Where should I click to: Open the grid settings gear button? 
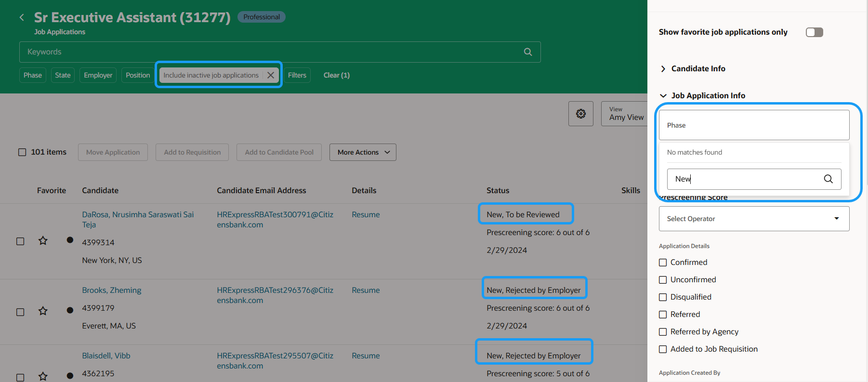click(581, 114)
